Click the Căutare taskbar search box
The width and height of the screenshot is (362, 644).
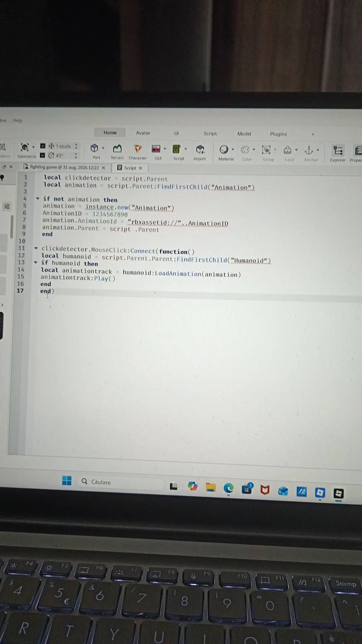coord(122,482)
